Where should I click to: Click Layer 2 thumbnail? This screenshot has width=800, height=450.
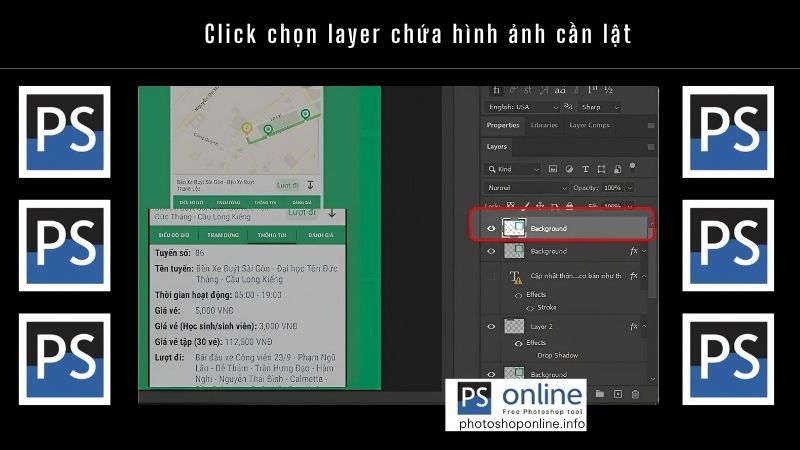coord(514,326)
